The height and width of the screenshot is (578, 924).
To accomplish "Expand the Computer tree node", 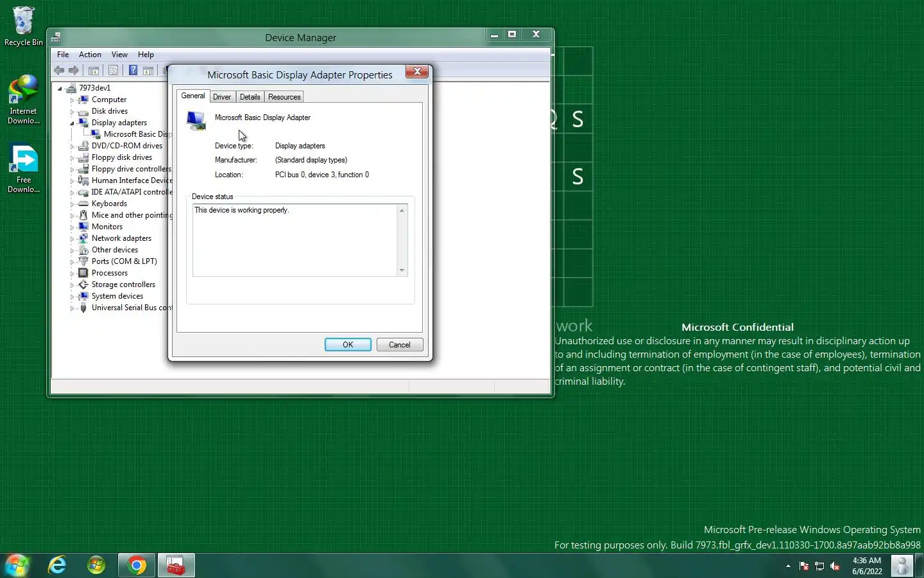I will pos(72,100).
